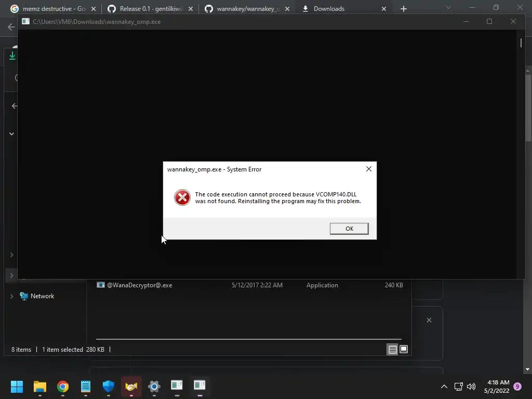Viewport: 532px width, 399px height.
Task: Close the 'wannakey/wannakey_o' tab
Action: pos(287,9)
